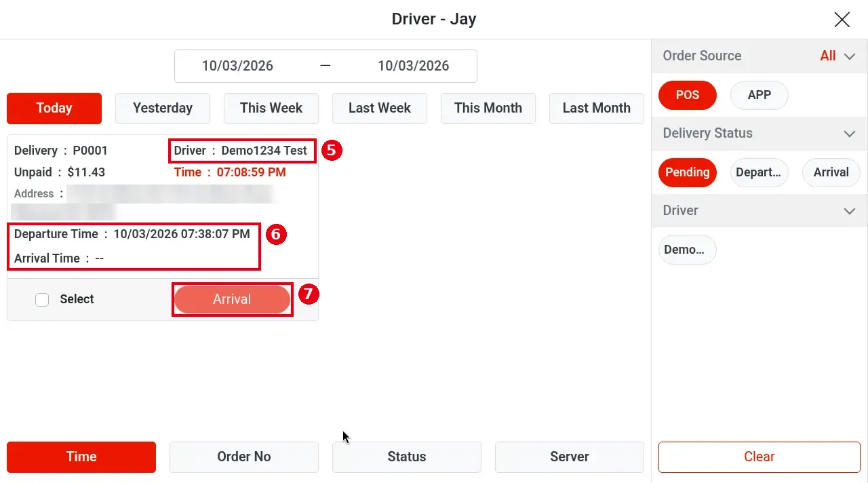The height and width of the screenshot is (483, 868).
Task: Toggle the APP order source filter
Action: click(x=759, y=96)
